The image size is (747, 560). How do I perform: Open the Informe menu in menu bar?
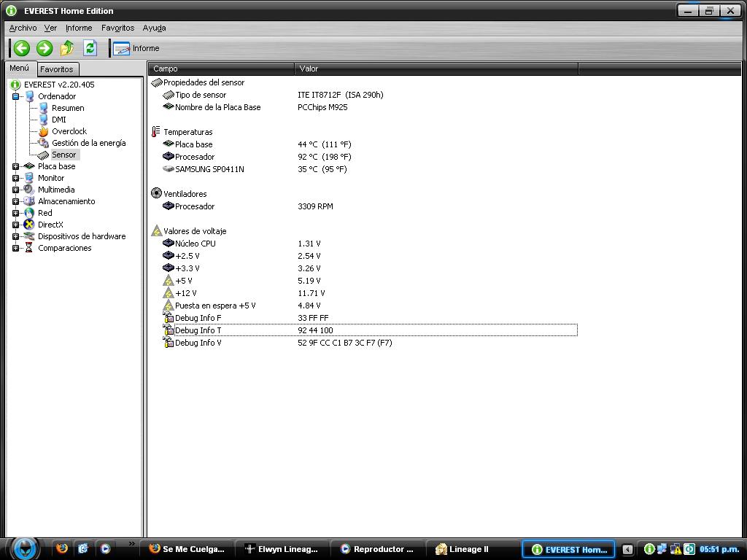coord(79,28)
